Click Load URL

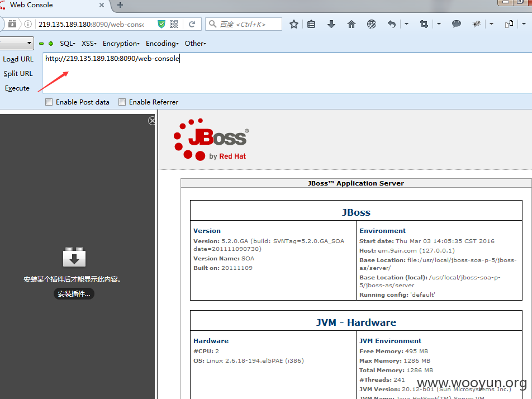18,59
